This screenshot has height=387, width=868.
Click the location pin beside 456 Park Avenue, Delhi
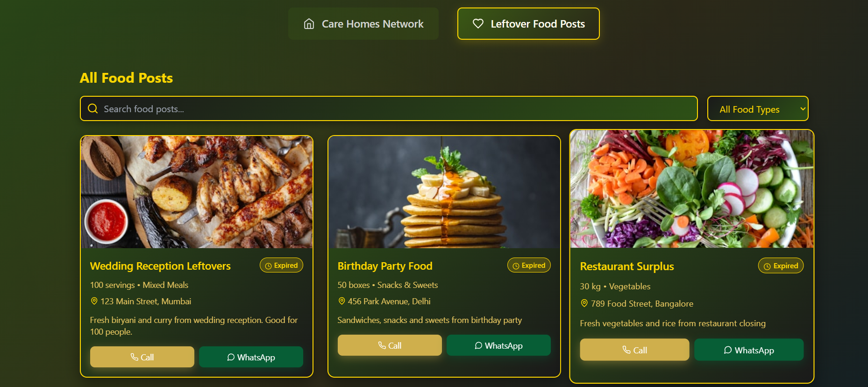342,301
